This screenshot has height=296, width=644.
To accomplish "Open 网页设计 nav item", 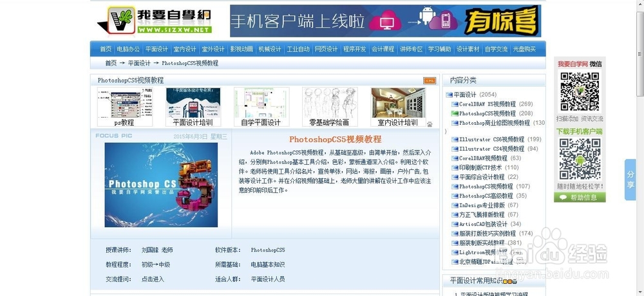I will [x=327, y=50].
